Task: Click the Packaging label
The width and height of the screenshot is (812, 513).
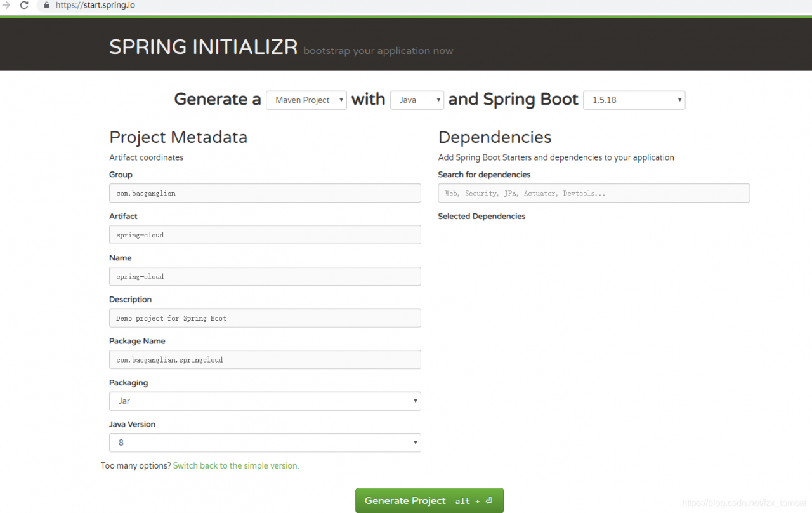Action: (128, 383)
